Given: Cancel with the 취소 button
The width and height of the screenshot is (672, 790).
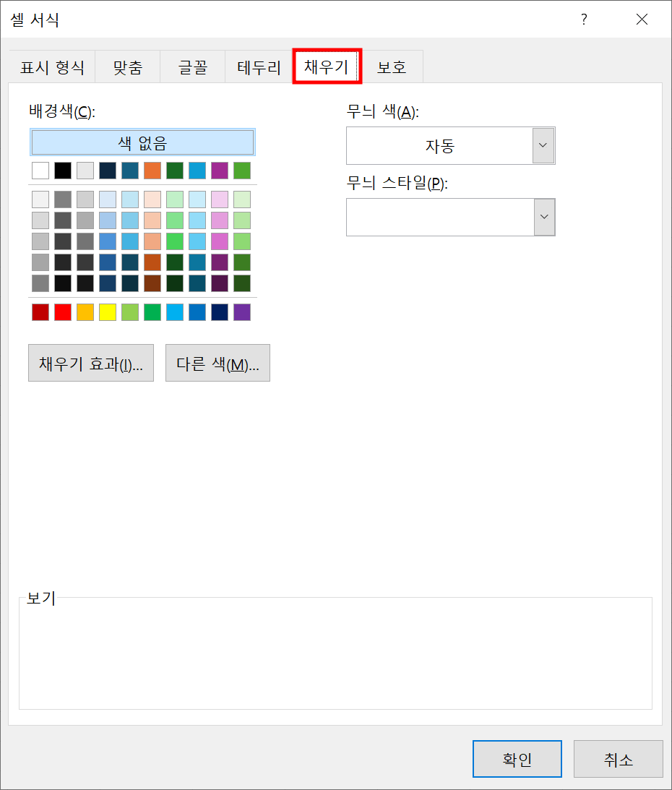Looking at the screenshot, I should [618, 759].
